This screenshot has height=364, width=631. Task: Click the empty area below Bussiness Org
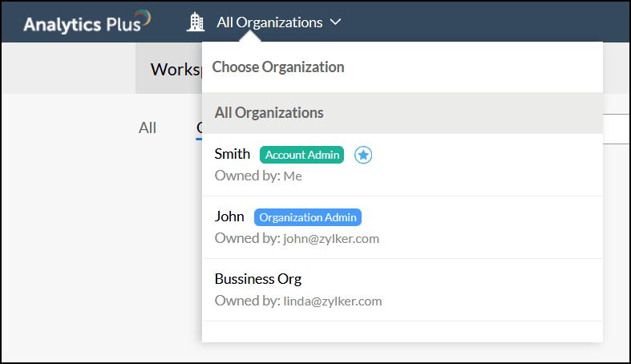point(401,331)
